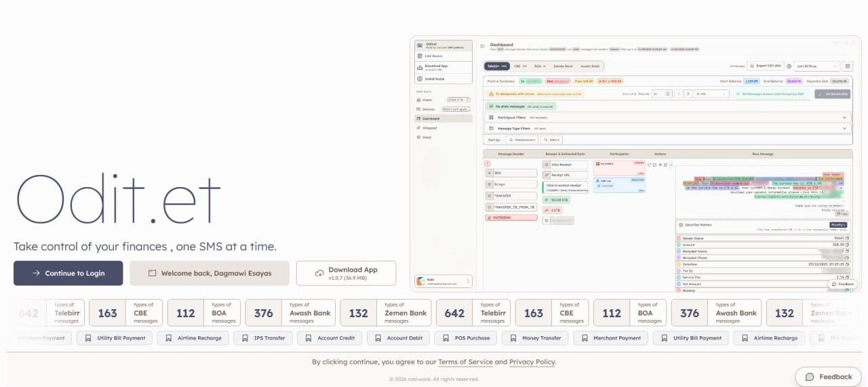868x387 pixels.
Task: Click the Datetime field color dot
Action: (679, 264)
